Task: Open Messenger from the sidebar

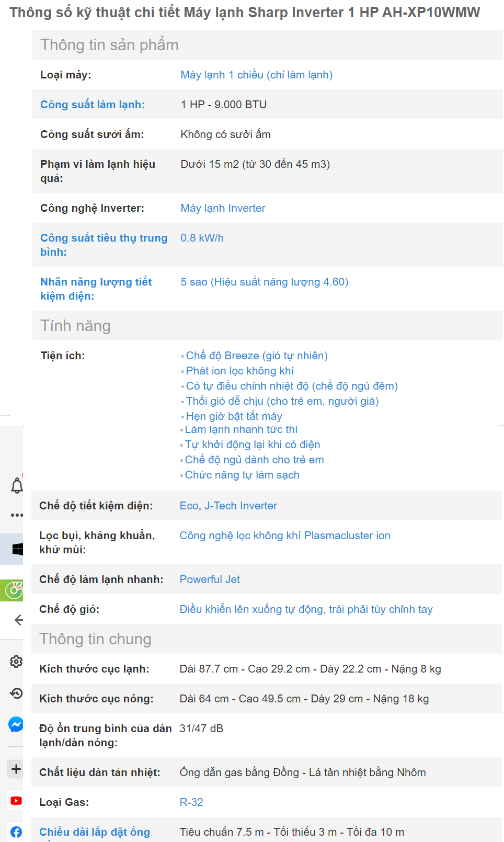Action: click(x=16, y=724)
